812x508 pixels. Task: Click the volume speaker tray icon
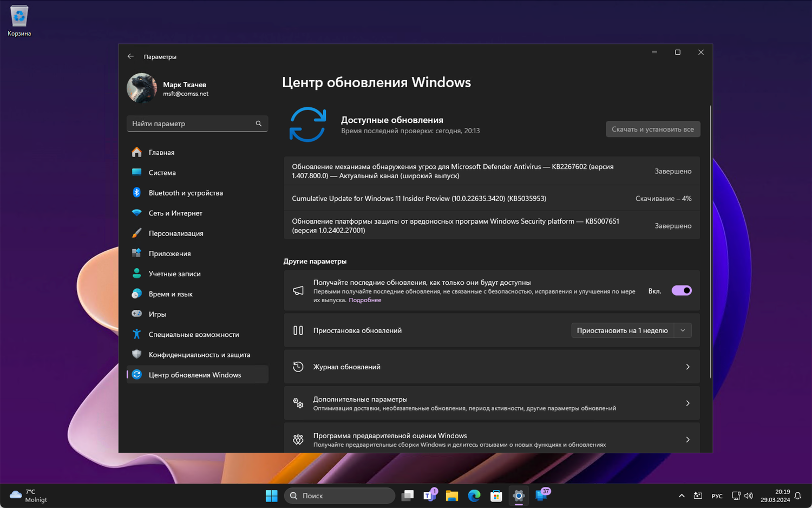click(x=749, y=496)
